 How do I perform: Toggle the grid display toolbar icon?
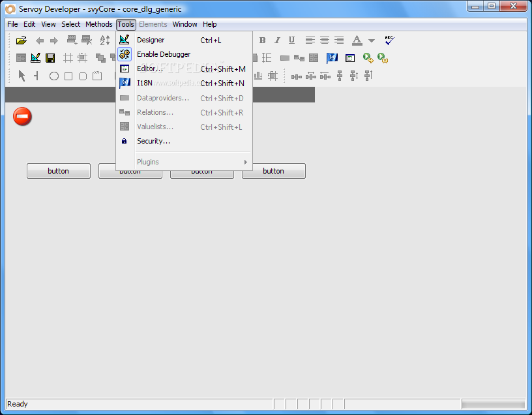pos(68,57)
